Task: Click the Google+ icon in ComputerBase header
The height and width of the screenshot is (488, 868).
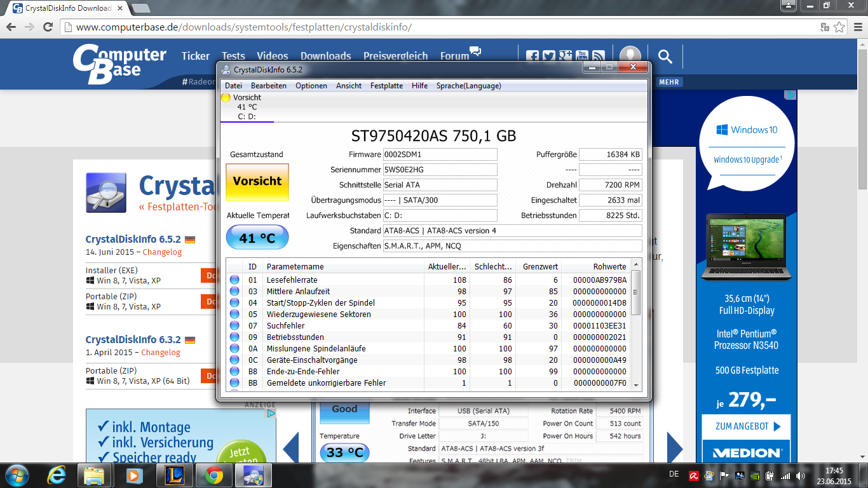Action: (566, 57)
